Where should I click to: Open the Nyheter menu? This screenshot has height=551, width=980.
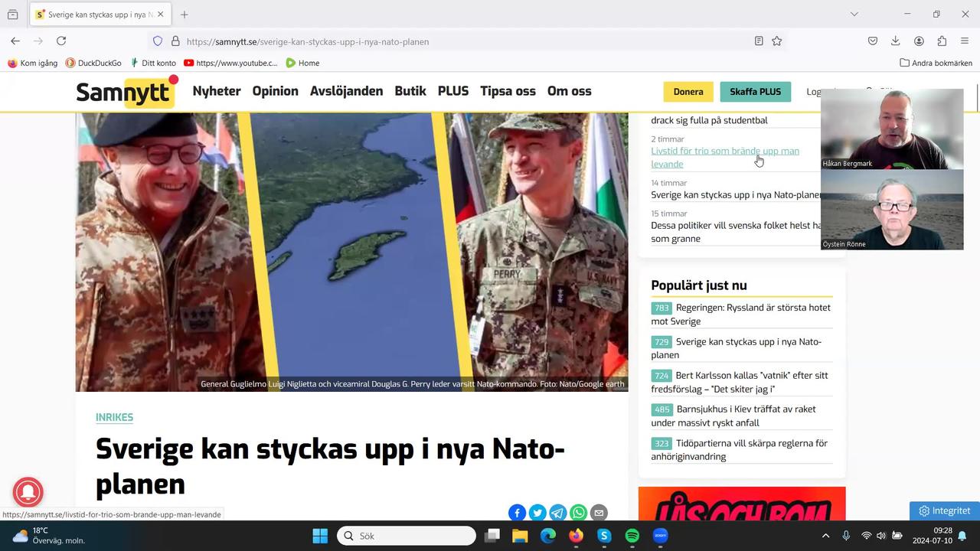tap(217, 91)
